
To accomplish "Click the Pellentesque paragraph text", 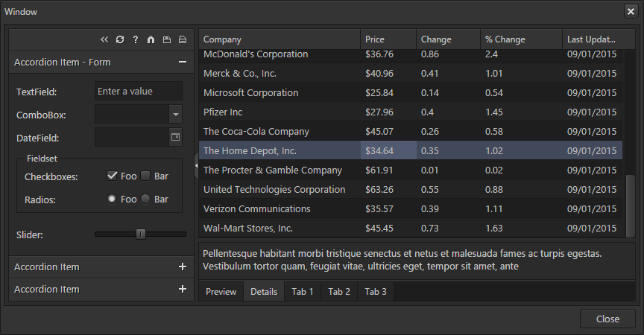I will pyautogui.click(x=402, y=260).
